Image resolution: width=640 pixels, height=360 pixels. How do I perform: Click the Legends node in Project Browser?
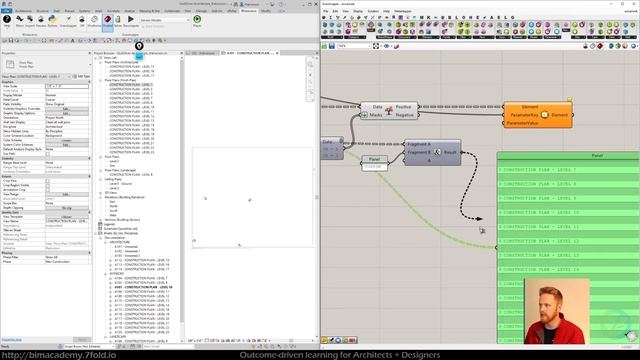(109, 224)
